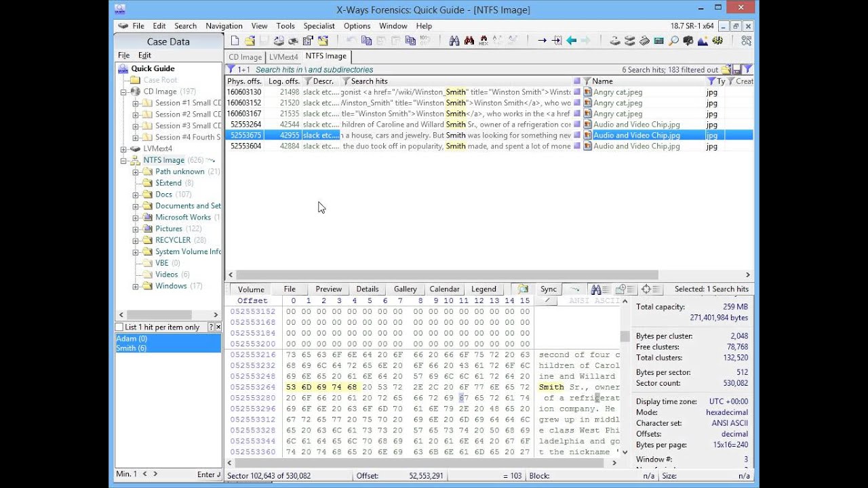Toggle the Sync button

[549, 289]
